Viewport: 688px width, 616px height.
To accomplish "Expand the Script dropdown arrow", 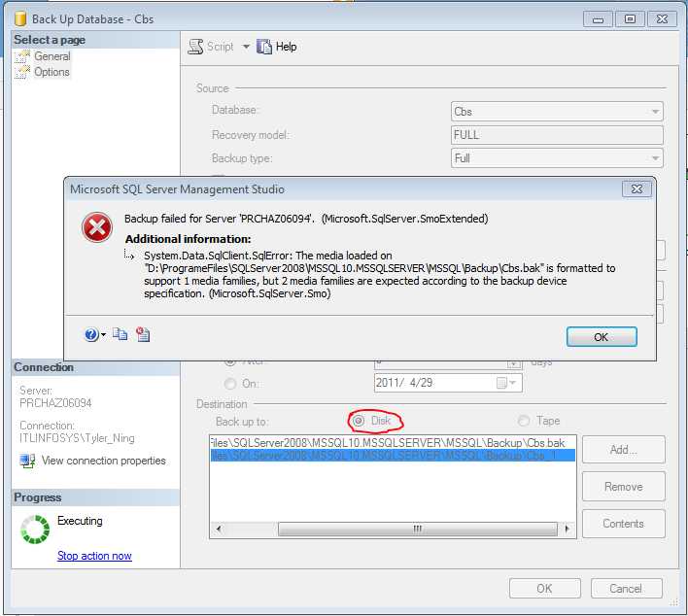I will [246, 47].
